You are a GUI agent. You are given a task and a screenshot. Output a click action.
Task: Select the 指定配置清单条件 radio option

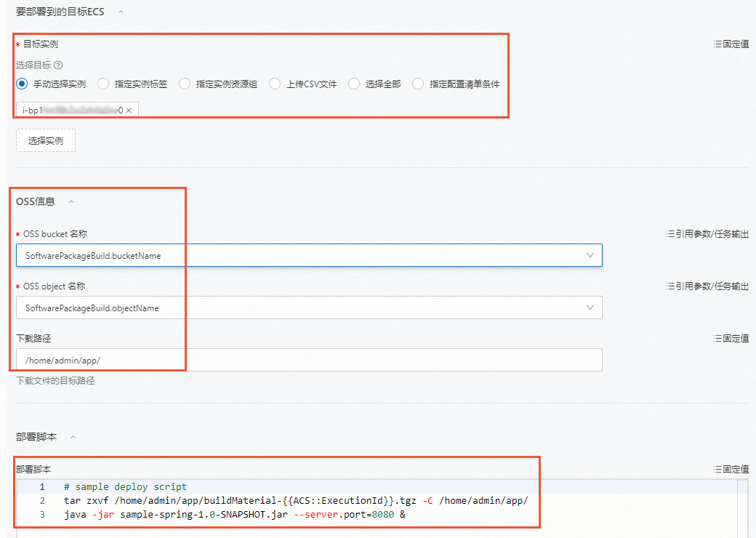click(x=418, y=84)
